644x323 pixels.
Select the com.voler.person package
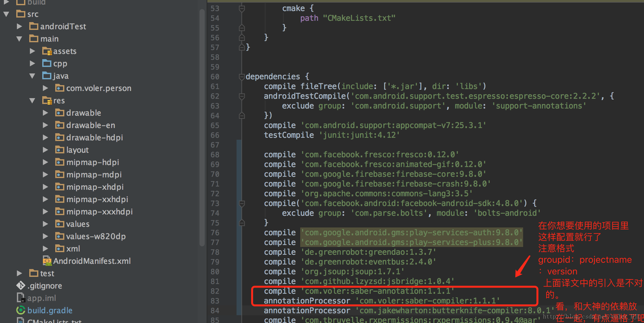(x=99, y=88)
